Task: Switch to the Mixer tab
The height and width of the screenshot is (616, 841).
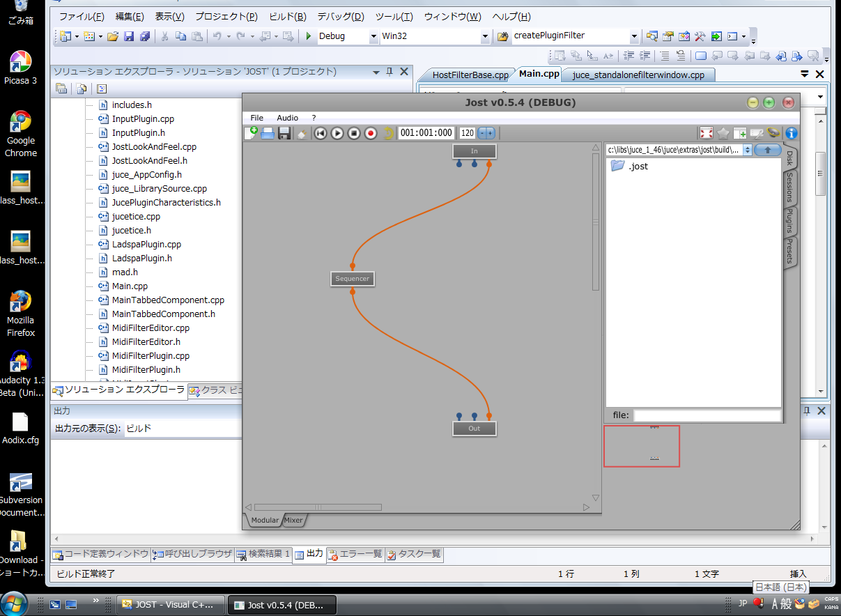Action: 293,520
